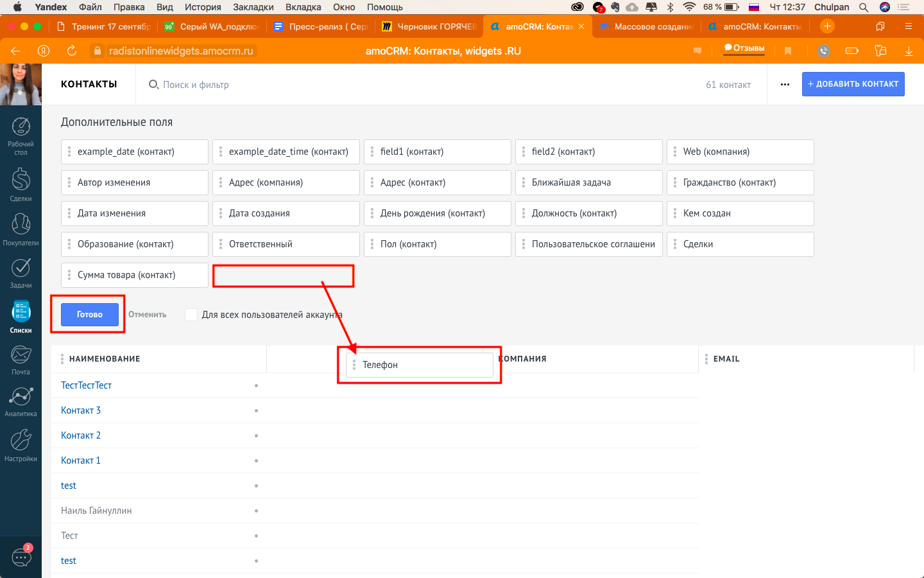Open the ТестТестТест contact link

pos(87,385)
